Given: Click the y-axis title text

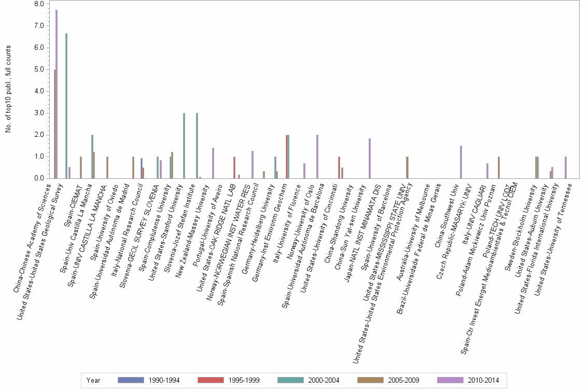Looking at the screenshot, I should [x=7, y=88].
